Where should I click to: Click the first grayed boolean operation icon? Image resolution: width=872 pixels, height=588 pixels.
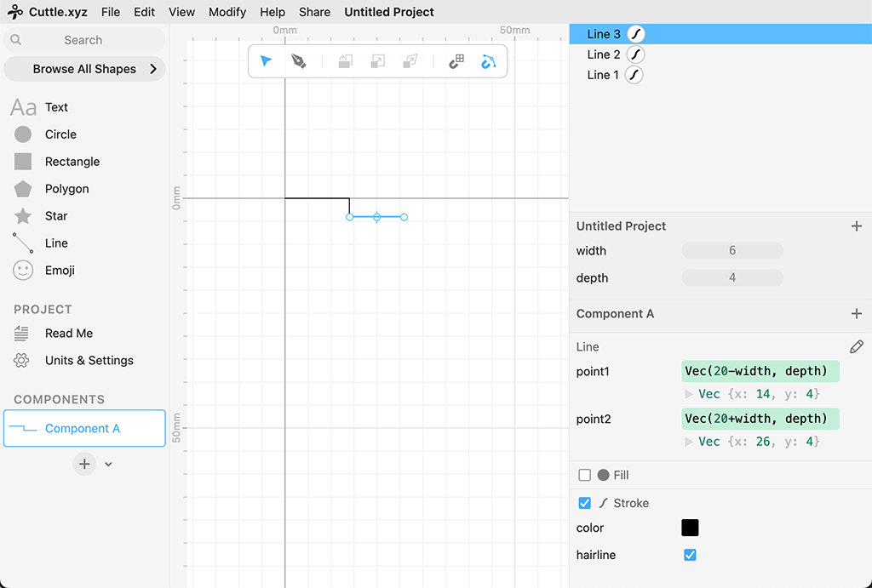pyautogui.click(x=346, y=61)
